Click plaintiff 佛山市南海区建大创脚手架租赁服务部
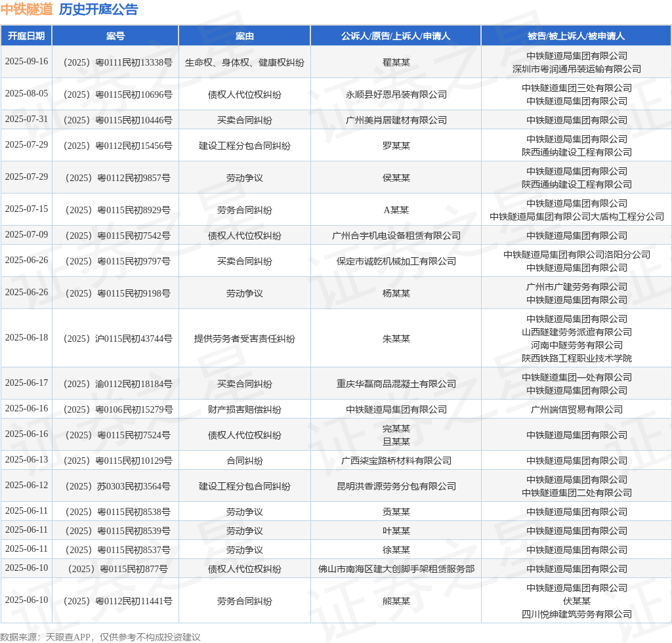672x643 pixels. 396,569
